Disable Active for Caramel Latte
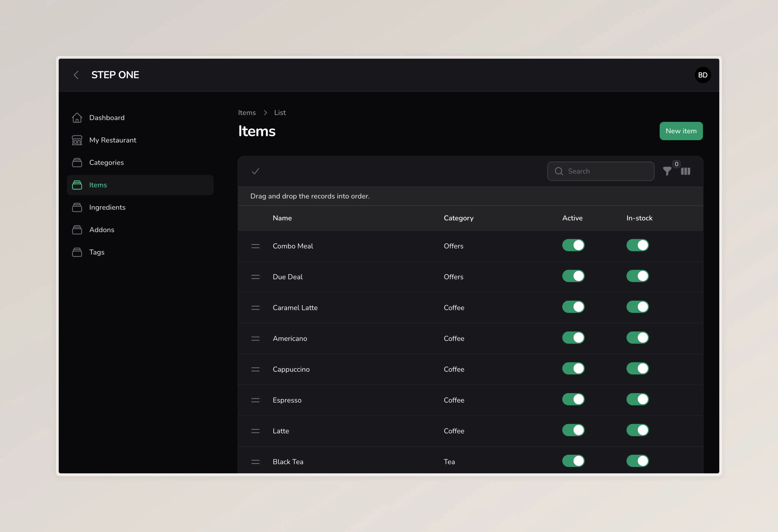Image resolution: width=778 pixels, height=532 pixels. pos(573,307)
